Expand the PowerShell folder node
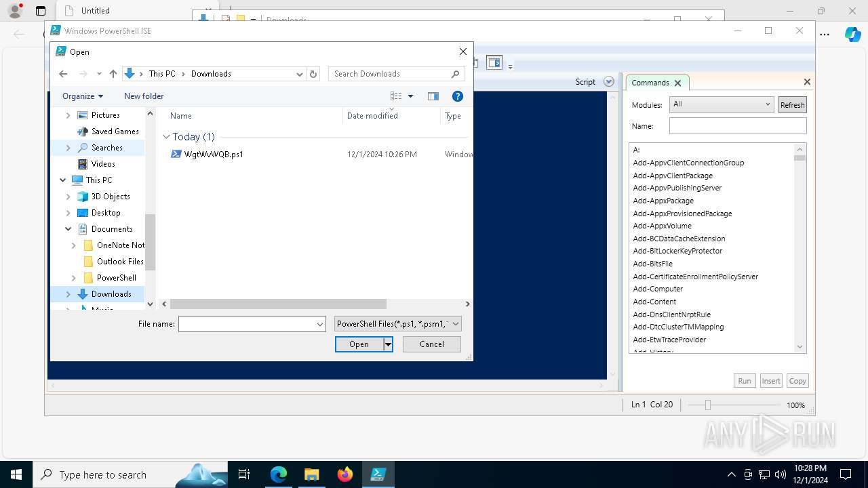 click(x=73, y=278)
